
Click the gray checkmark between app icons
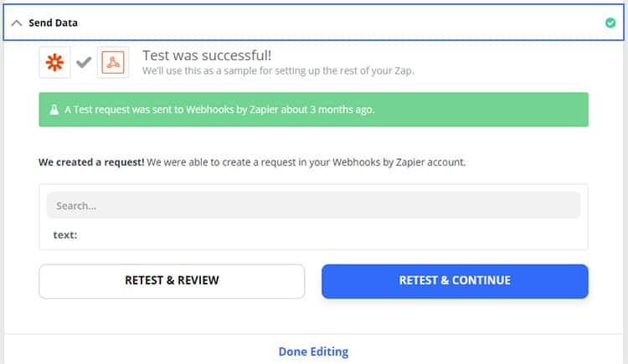point(84,63)
